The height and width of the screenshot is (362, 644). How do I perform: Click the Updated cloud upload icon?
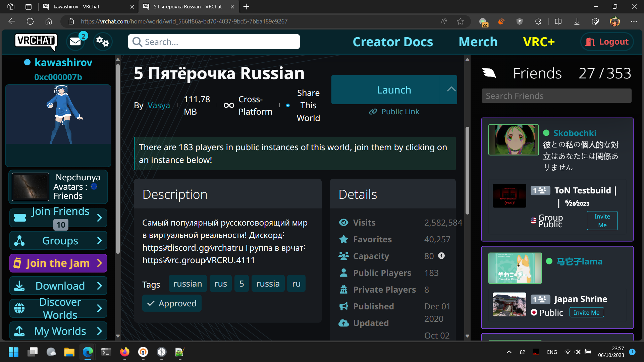coord(343,323)
